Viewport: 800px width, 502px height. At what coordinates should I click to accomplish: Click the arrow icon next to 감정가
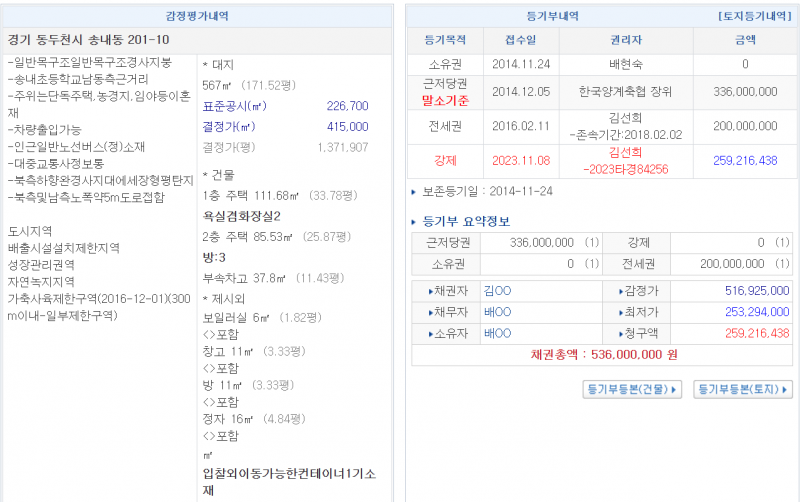pyautogui.click(x=621, y=291)
